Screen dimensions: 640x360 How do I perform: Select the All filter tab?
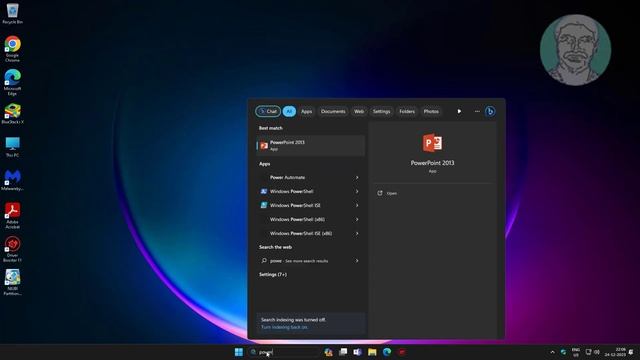coord(289,111)
